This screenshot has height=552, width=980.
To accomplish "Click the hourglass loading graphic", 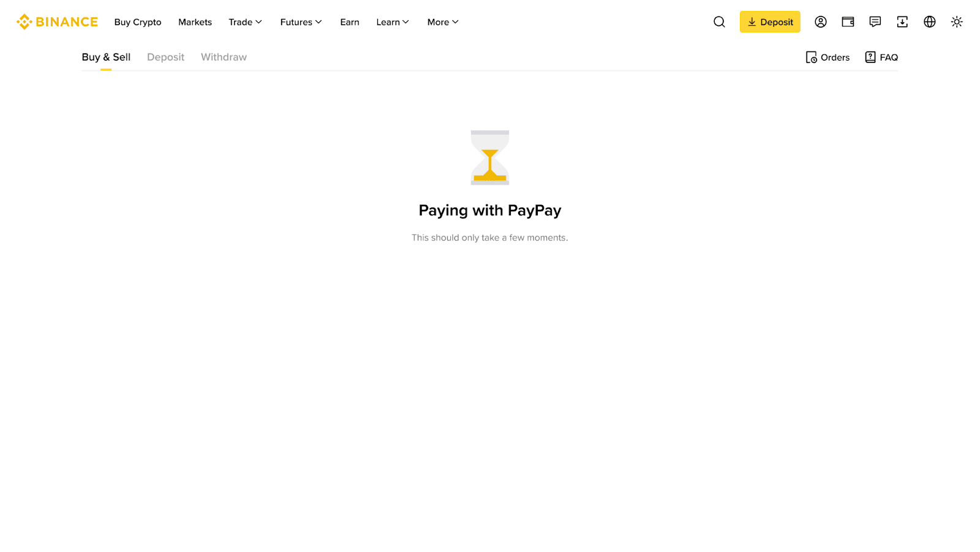I will pos(490,157).
